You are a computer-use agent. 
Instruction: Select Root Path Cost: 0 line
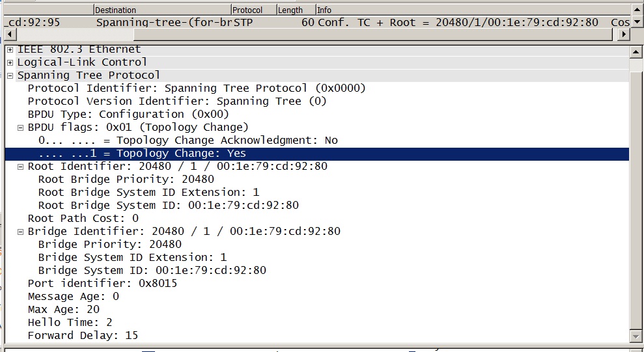[x=83, y=219]
